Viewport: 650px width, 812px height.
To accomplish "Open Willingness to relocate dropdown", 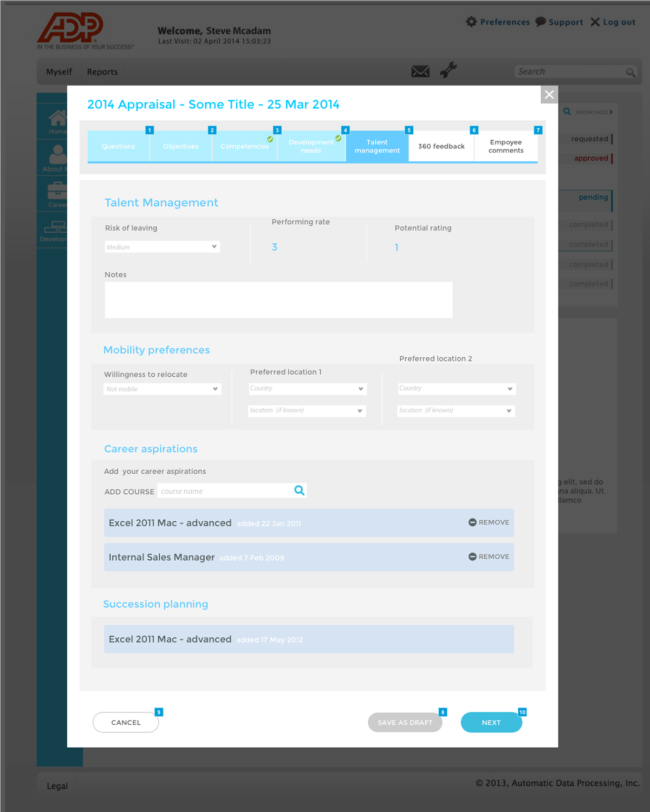I will (162, 389).
